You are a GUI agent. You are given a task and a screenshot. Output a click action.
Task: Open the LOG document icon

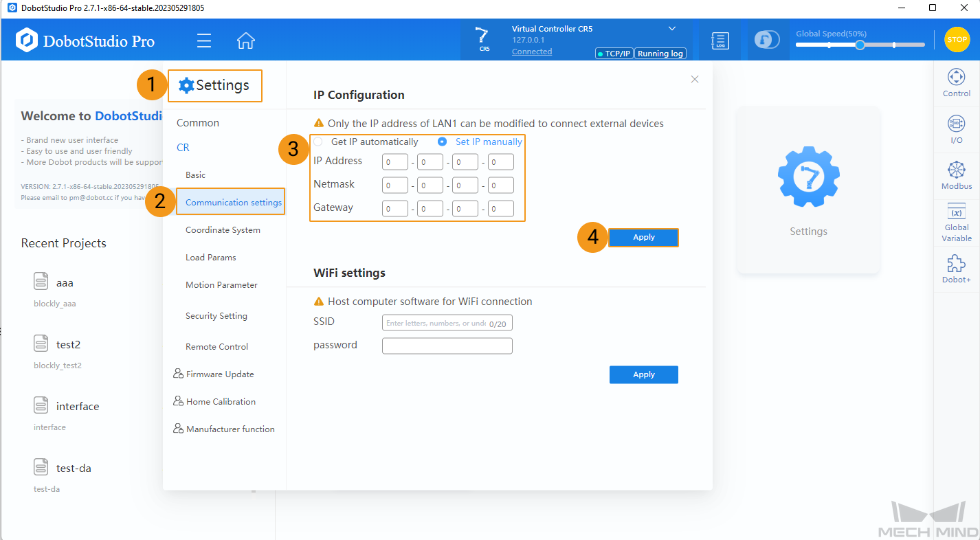(720, 41)
